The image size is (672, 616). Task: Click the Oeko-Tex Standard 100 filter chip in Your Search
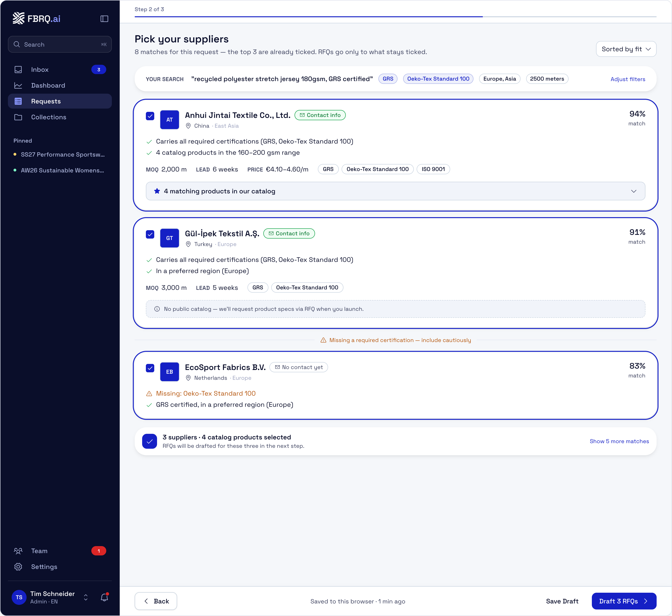pos(438,79)
